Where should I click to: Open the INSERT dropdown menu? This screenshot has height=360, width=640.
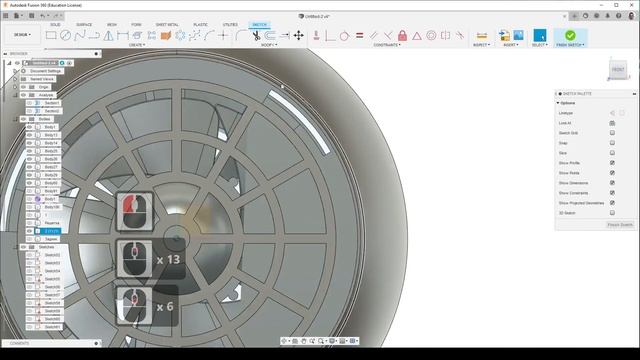(x=511, y=45)
